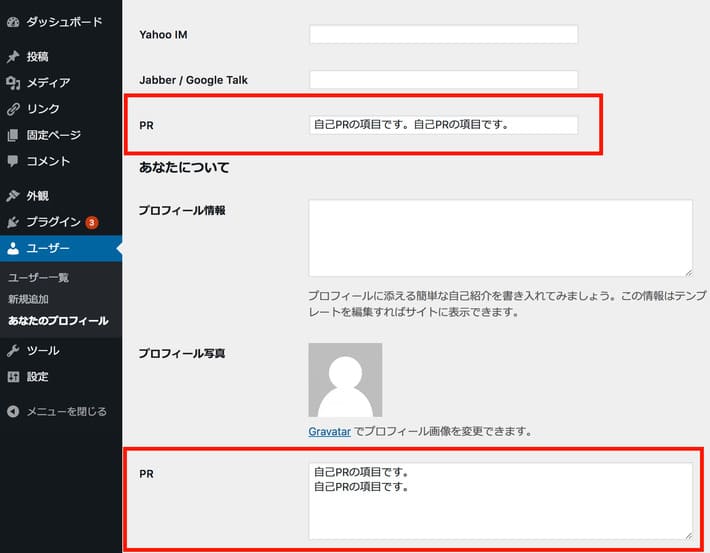
Task: Click the media icon beside メディア
Action: tap(13, 83)
